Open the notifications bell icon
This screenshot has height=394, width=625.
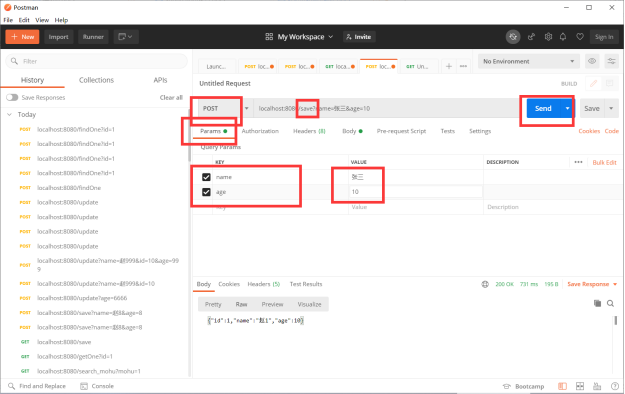click(563, 37)
